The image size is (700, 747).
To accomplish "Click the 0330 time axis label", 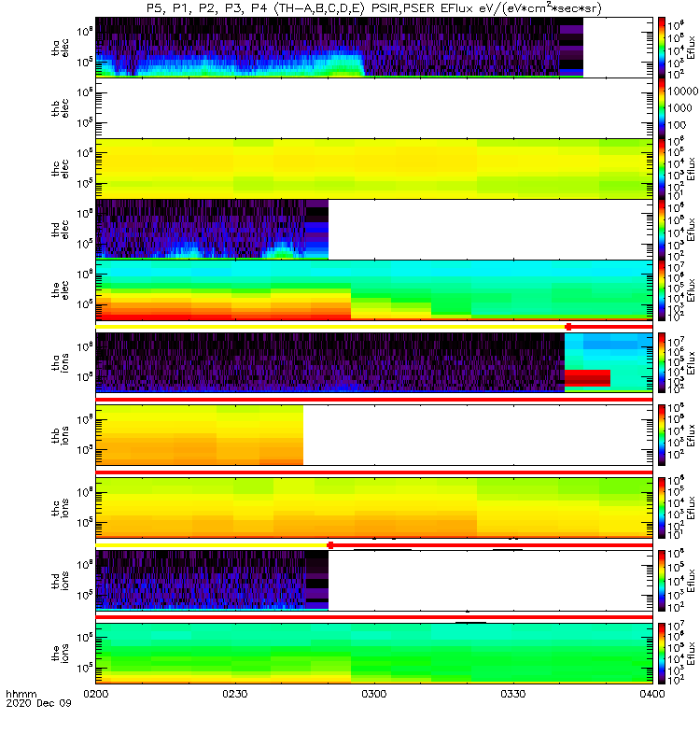I will pyautogui.click(x=512, y=694).
